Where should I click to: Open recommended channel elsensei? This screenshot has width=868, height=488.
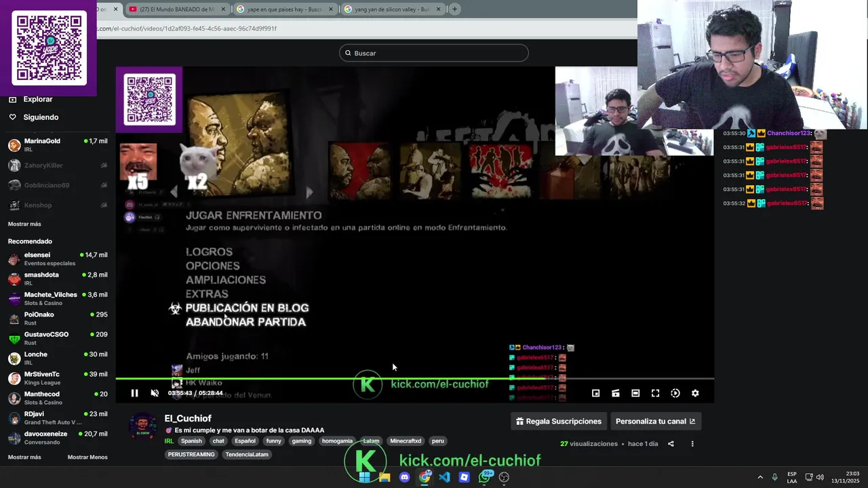pyautogui.click(x=58, y=259)
